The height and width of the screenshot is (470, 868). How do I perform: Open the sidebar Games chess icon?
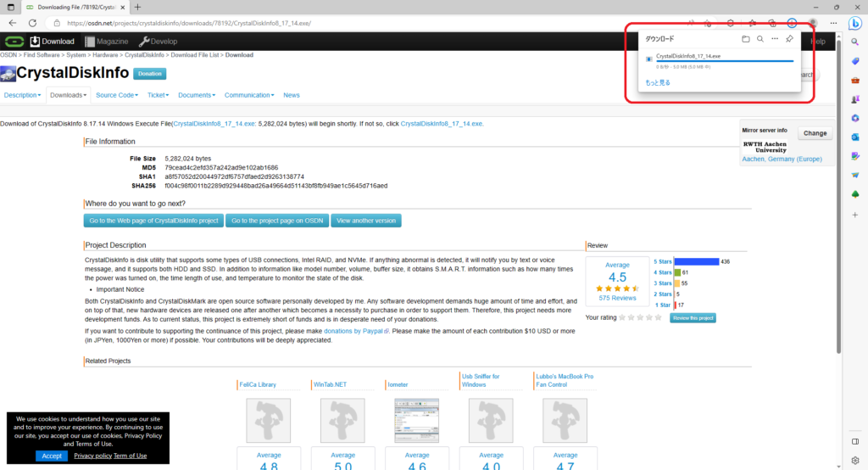(x=855, y=99)
